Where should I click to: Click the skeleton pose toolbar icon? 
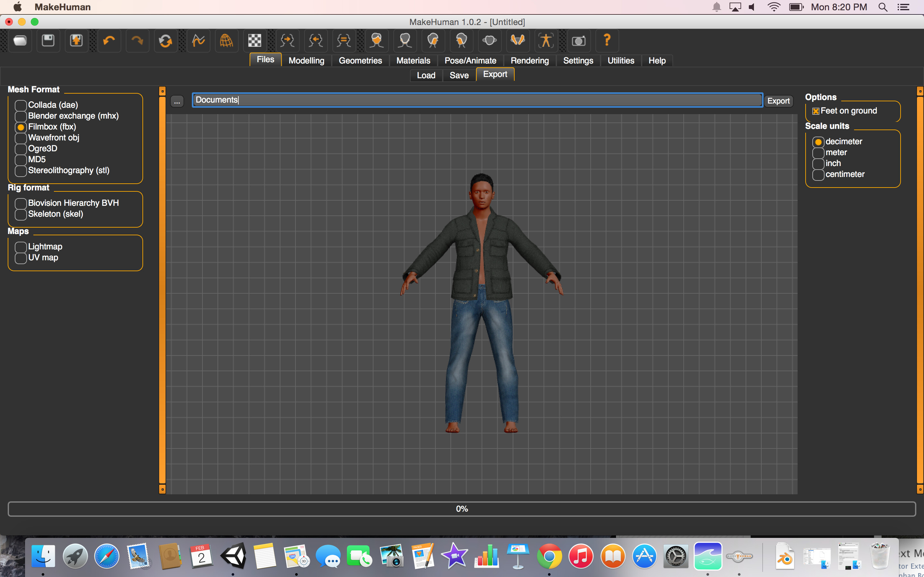click(546, 41)
